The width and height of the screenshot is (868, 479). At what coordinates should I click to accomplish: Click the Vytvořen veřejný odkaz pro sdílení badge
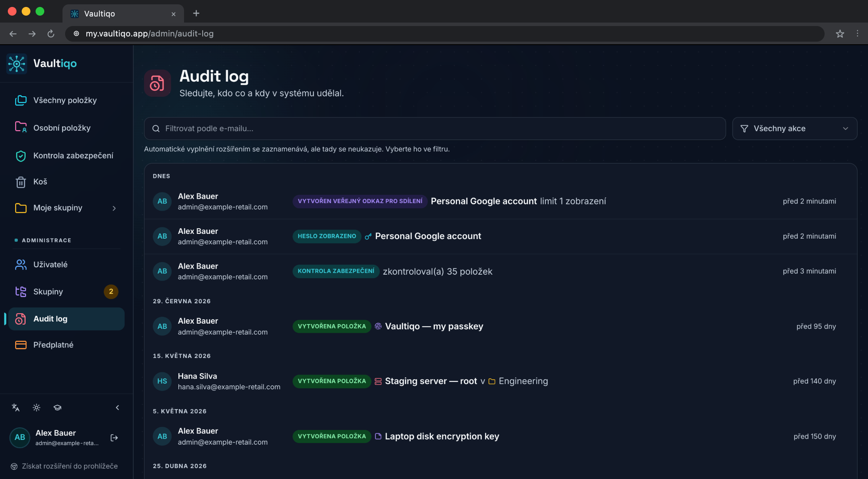360,201
